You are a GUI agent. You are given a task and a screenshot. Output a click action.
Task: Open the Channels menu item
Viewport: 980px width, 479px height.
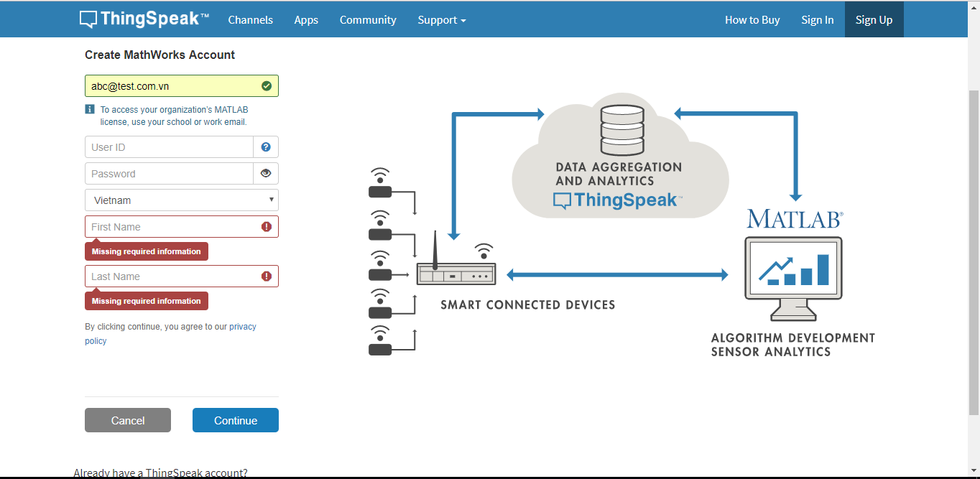point(250,20)
